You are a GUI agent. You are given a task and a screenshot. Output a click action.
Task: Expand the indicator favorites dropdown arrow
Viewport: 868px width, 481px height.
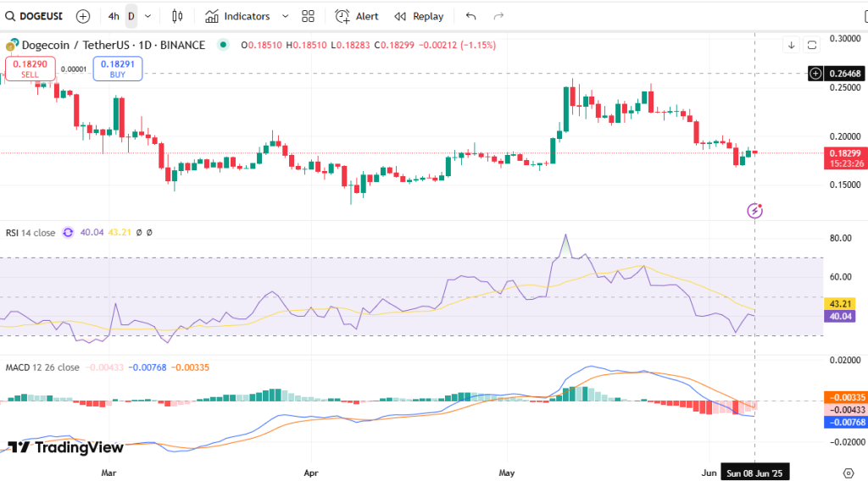point(285,17)
